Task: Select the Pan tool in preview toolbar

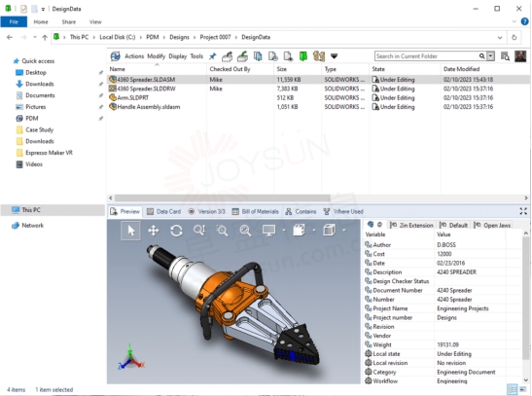Action: pos(154,231)
